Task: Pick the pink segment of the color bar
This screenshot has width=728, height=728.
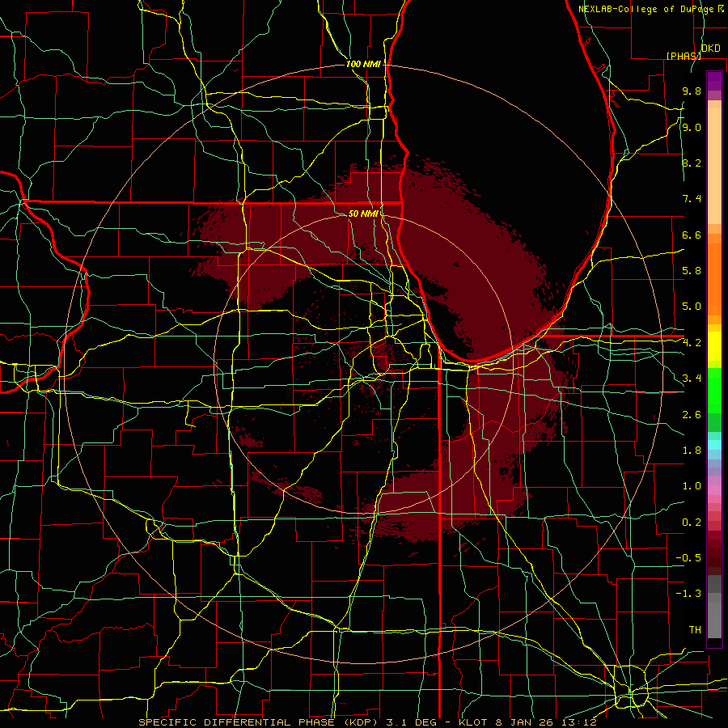Action: click(714, 490)
